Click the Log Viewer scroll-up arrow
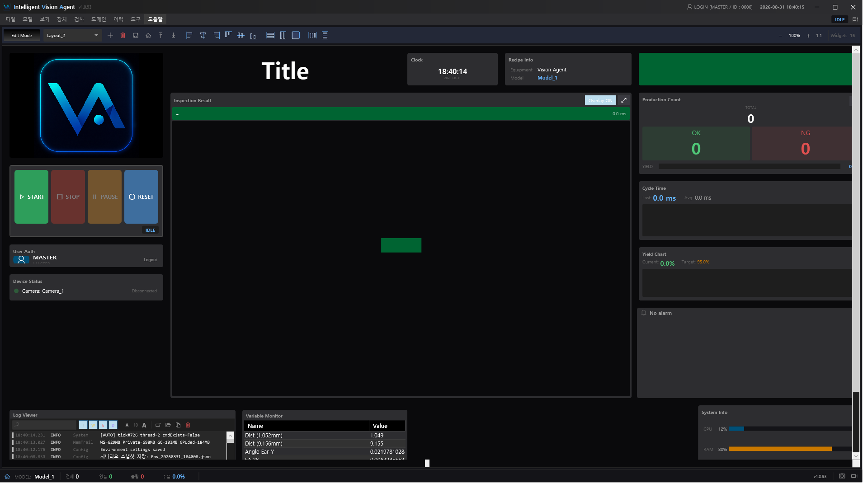The image size is (868, 488). coord(231,436)
